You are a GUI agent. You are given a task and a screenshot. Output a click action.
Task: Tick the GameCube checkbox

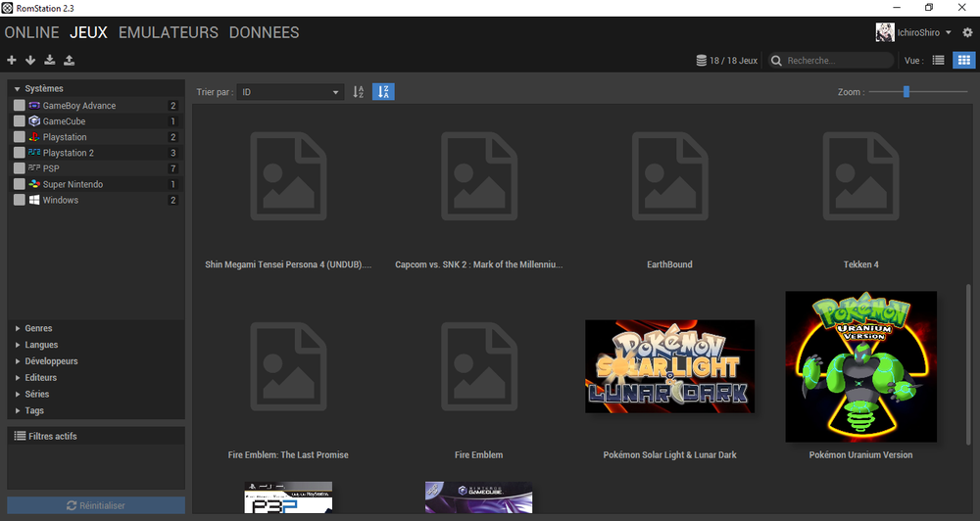pos(20,121)
